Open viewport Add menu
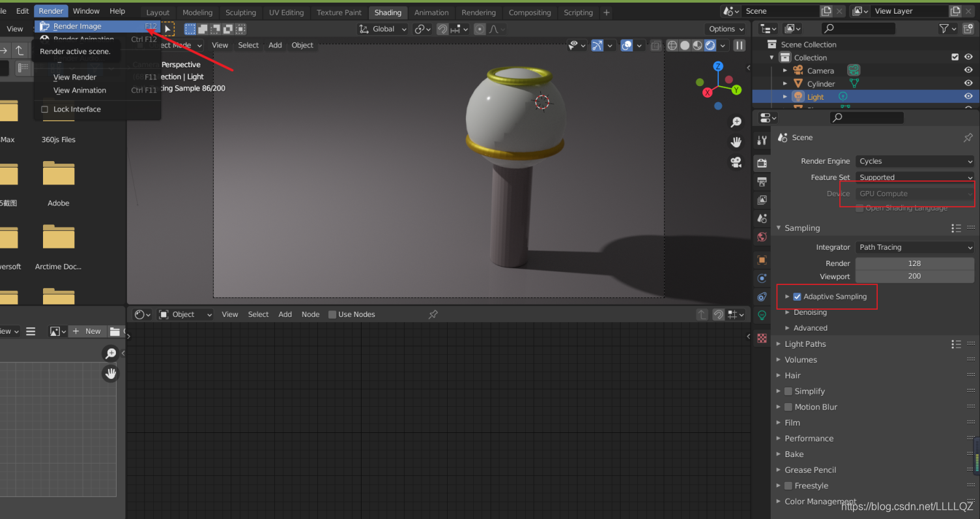The width and height of the screenshot is (980, 519). click(x=275, y=45)
